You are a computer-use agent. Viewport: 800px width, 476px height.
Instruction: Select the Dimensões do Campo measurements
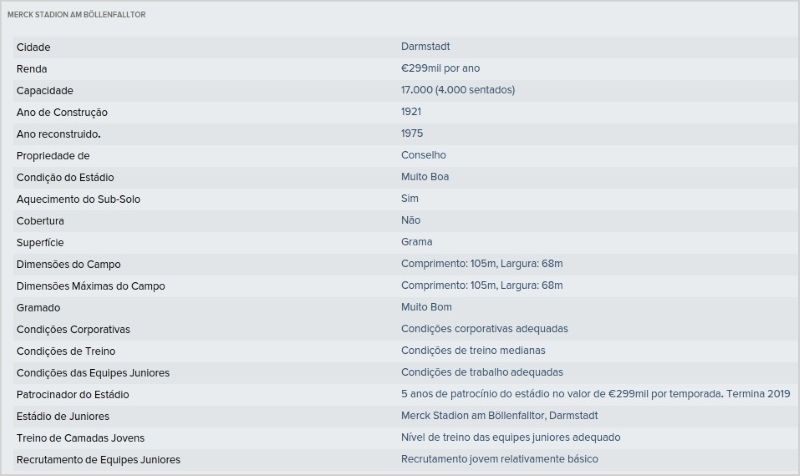pos(482,264)
